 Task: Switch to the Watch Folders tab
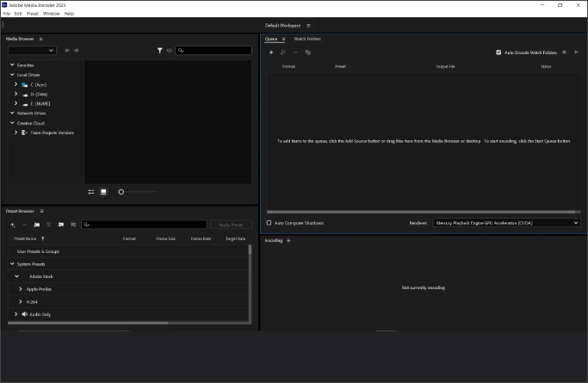point(307,39)
